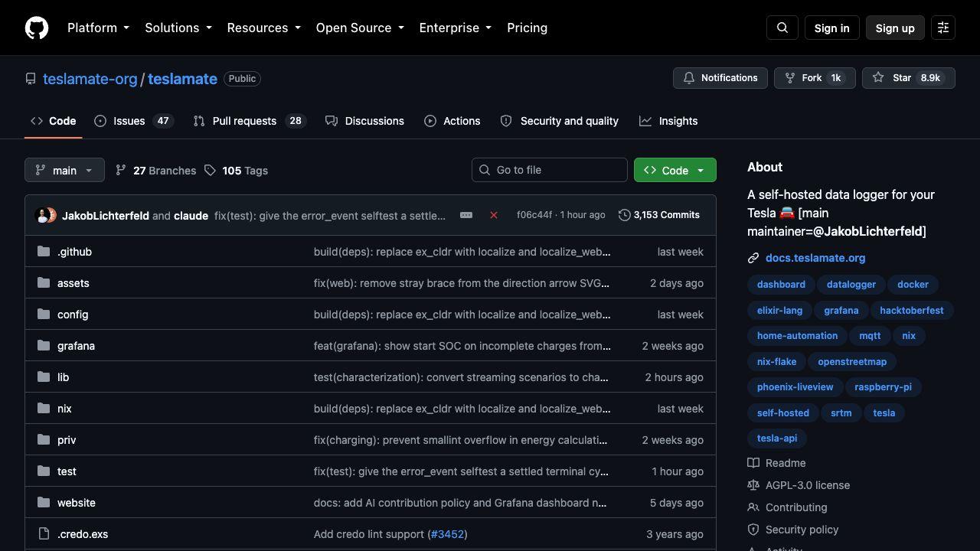Open appearance settings icon beside Sign up
Screen dimensions: 980x551
[x=943, y=28]
